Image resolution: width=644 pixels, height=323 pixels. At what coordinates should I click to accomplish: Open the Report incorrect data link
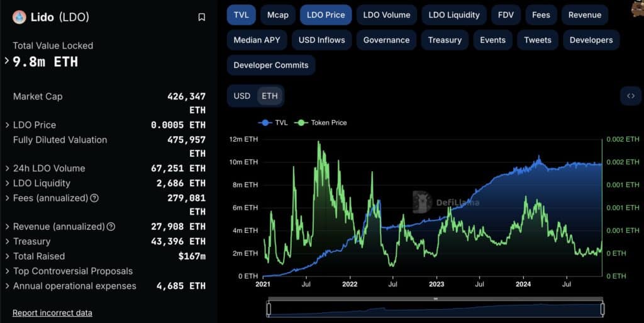point(52,313)
